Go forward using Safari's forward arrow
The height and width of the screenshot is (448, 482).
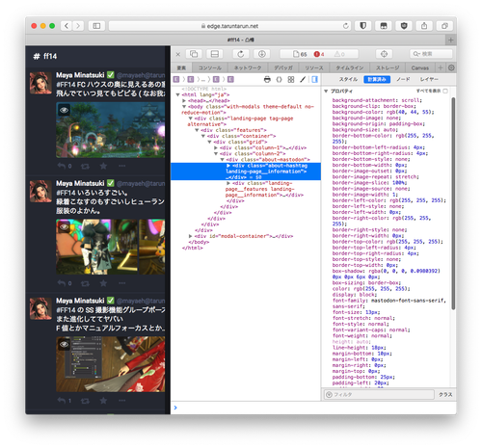78,26
